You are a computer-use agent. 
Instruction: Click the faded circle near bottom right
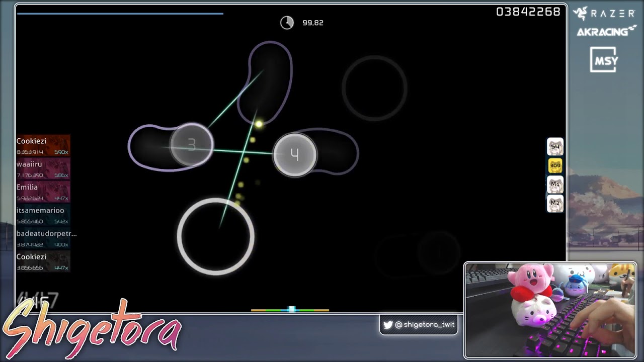pyautogui.click(x=439, y=253)
